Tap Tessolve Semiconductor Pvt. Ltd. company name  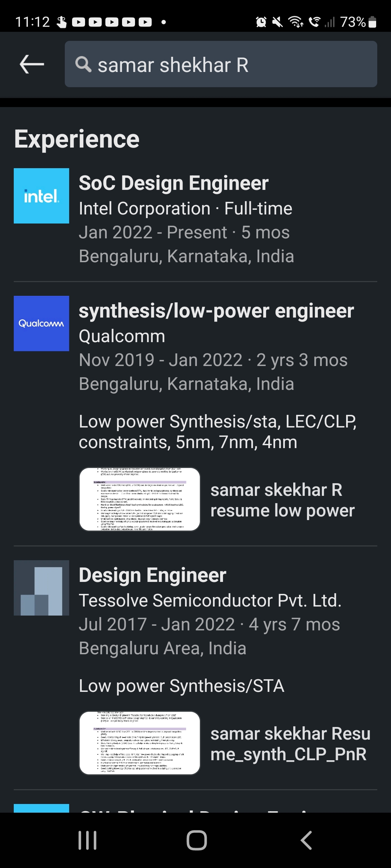point(210,601)
